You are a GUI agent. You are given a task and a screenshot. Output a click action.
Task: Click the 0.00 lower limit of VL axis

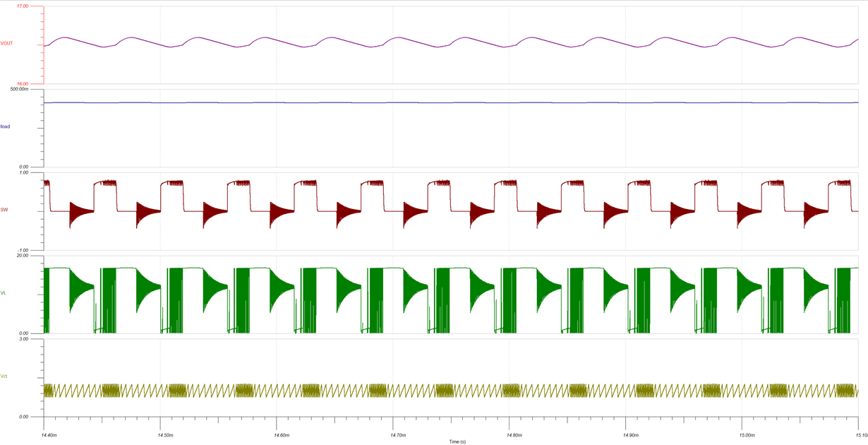pyautogui.click(x=24, y=333)
